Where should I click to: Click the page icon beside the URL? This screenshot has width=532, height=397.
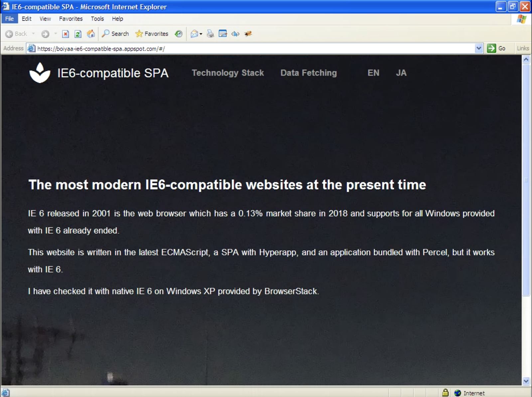click(x=32, y=49)
